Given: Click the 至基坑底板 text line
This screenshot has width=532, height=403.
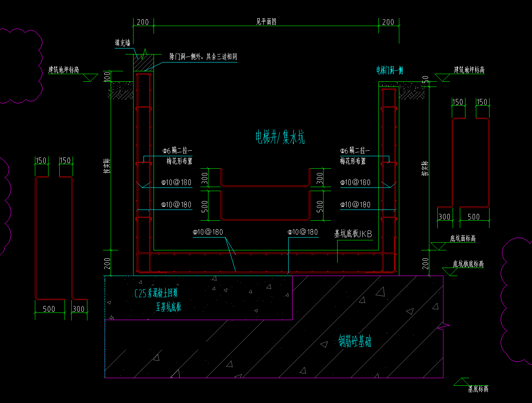Looking at the screenshot, I should tap(168, 307).
